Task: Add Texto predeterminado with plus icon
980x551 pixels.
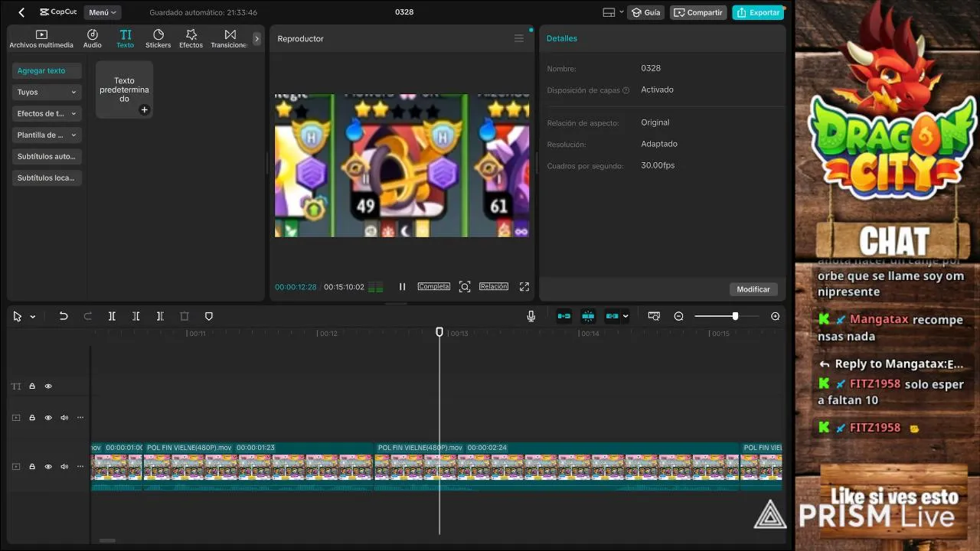Action: tap(144, 110)
